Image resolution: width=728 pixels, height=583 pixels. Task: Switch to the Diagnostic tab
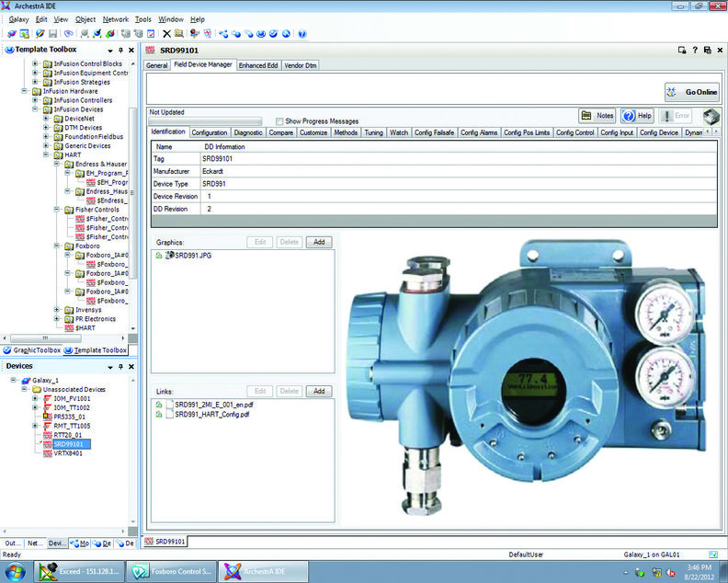pos(248,132)
